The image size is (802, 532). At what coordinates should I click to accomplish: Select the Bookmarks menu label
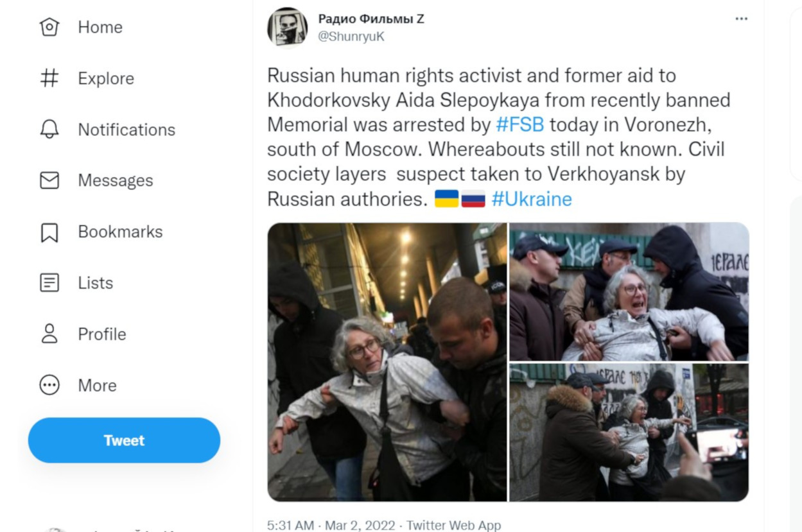click(121, 232)
